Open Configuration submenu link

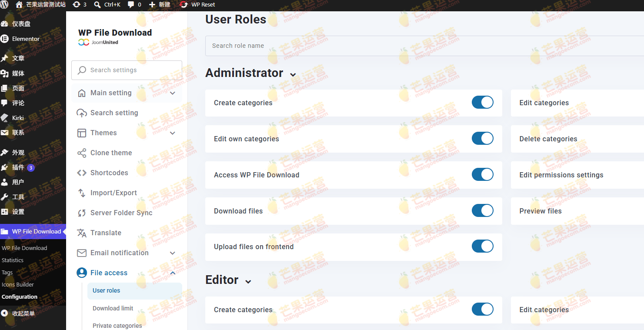(20, 297)
